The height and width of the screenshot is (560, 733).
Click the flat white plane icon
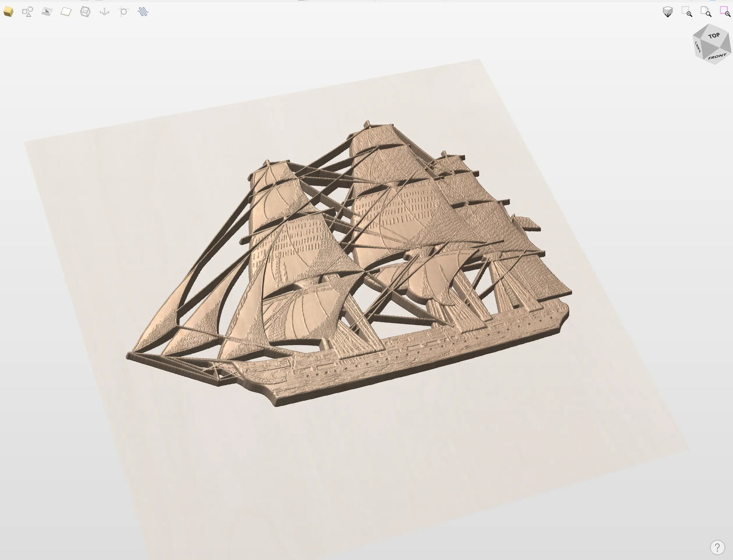point(66,12)
